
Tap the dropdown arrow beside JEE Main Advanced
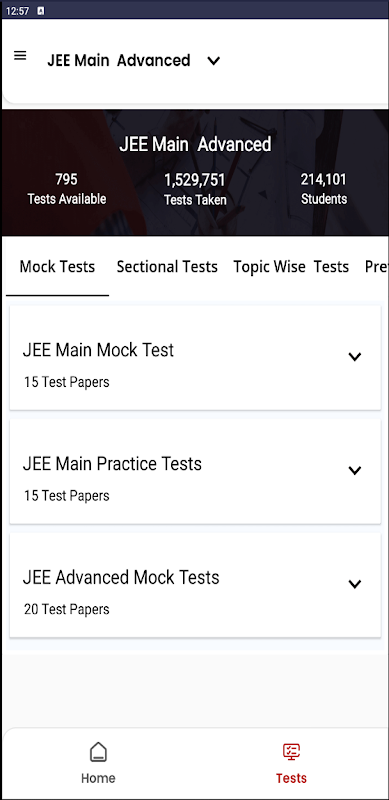coord(213,61)
